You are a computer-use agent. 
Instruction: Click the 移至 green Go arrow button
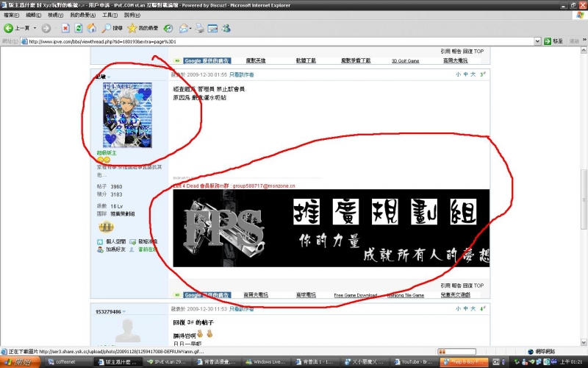(553, 41)
